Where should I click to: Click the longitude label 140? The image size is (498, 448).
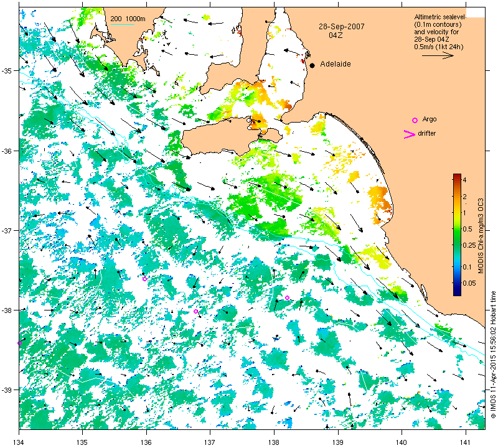click(402, 442)
